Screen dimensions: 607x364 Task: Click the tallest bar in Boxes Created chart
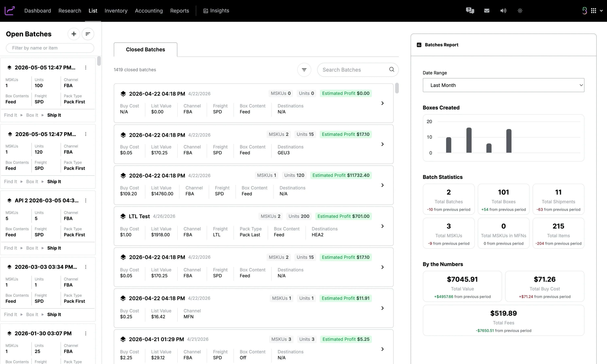click(x=469, y=140)
